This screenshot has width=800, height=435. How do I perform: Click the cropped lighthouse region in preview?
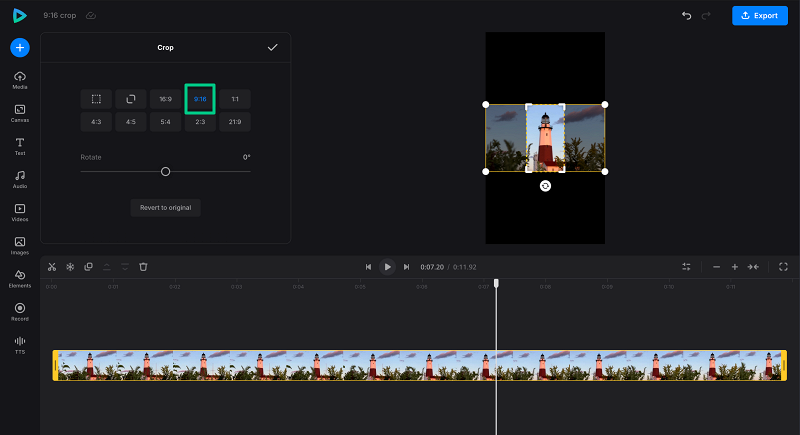[545, 138]
